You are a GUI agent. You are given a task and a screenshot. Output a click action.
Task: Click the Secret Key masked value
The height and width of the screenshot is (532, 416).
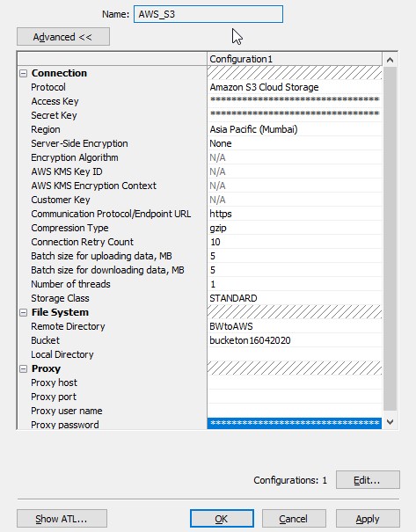pos(295,115)
